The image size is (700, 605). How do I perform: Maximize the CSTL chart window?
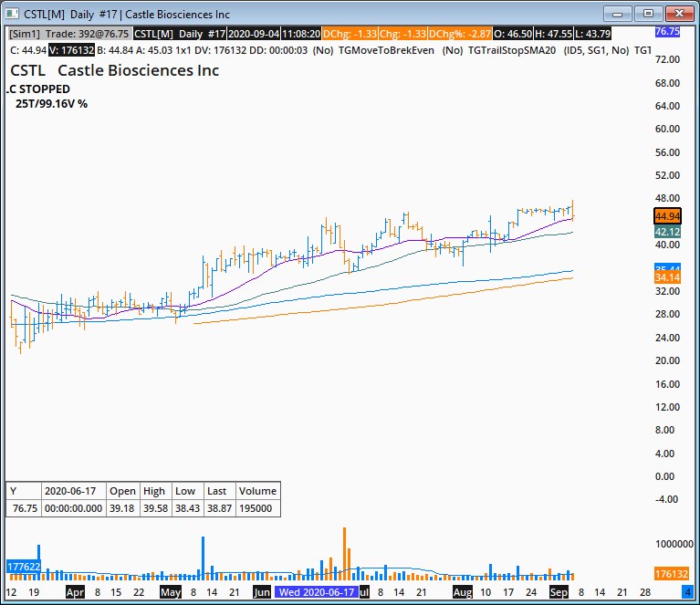[x=648, y=14]
